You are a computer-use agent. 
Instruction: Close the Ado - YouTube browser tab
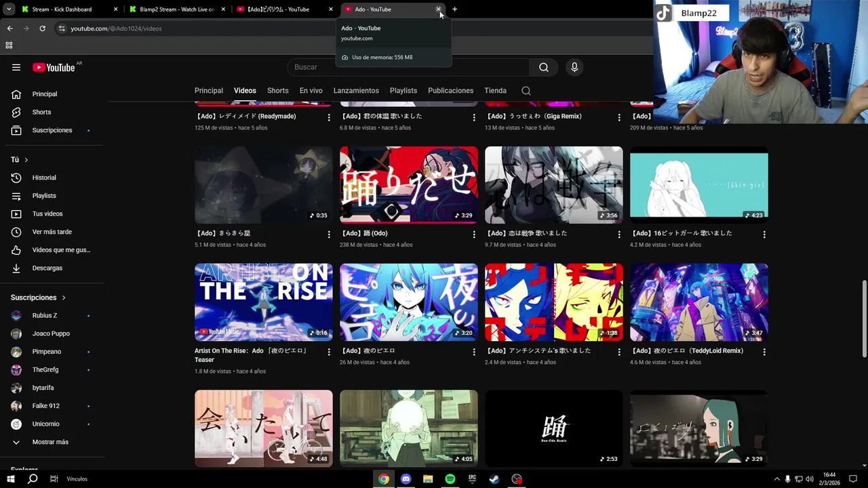[x=438, y=9]
